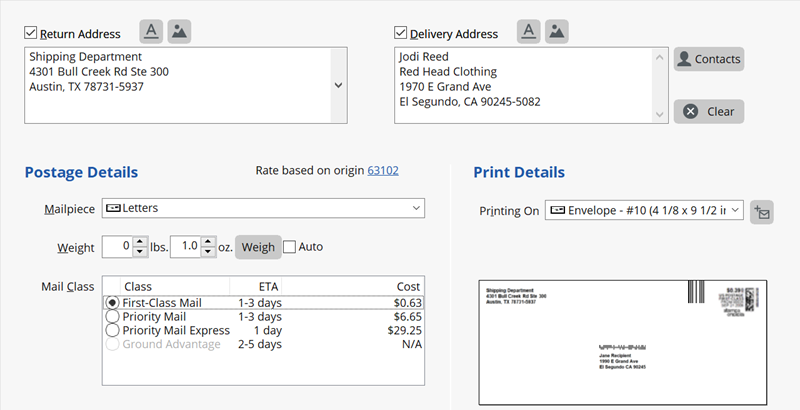The width and height of the screenshot is (800, 410).
Task: Open the origin ZIP code 63102 link
Action: [x=384, y=171]
